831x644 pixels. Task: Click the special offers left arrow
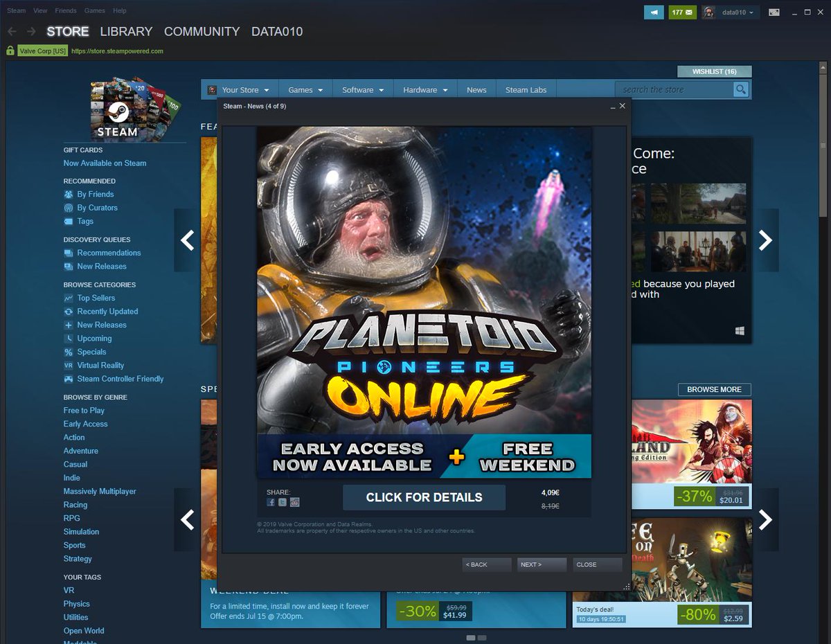click(187, 519)
